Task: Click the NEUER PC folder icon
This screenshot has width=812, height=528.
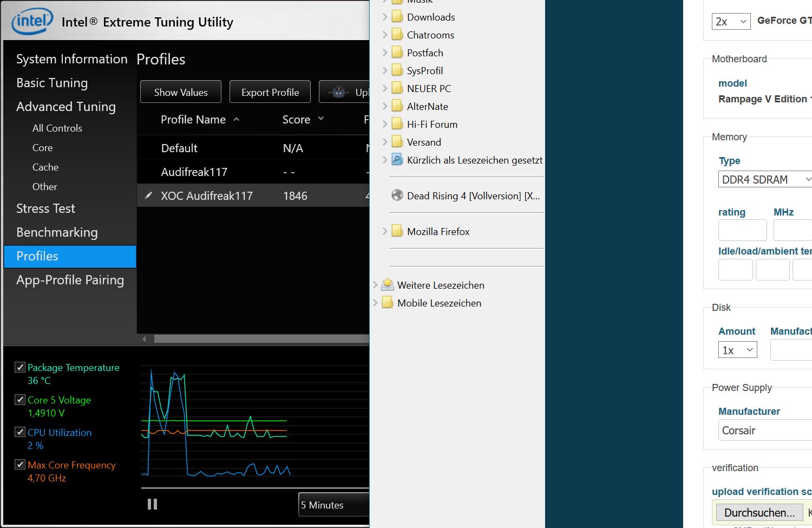Action: coord(397,88)
